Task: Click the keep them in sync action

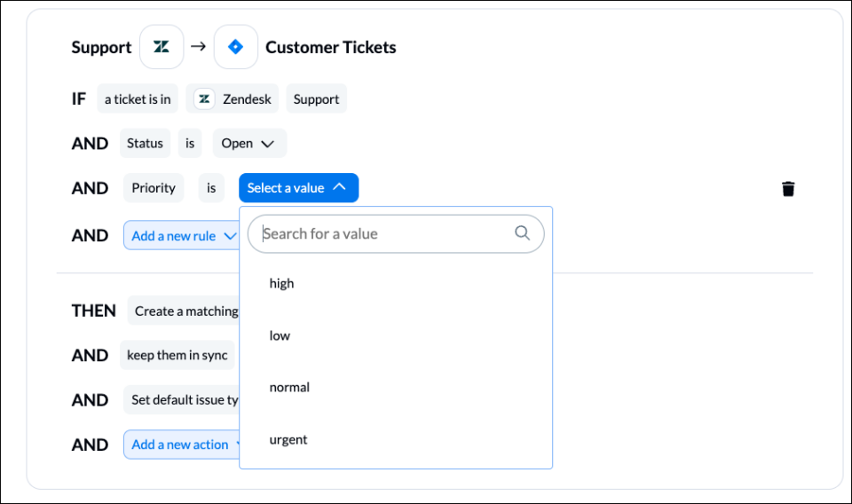Action: coord(177,355)
